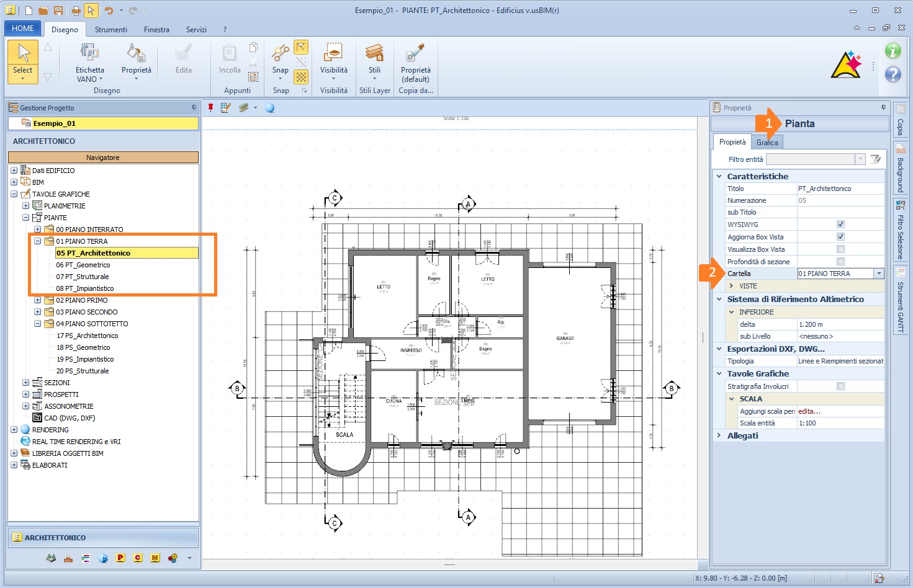Select 06 PT_Geometrico in the tree

[x=83, y=265]
